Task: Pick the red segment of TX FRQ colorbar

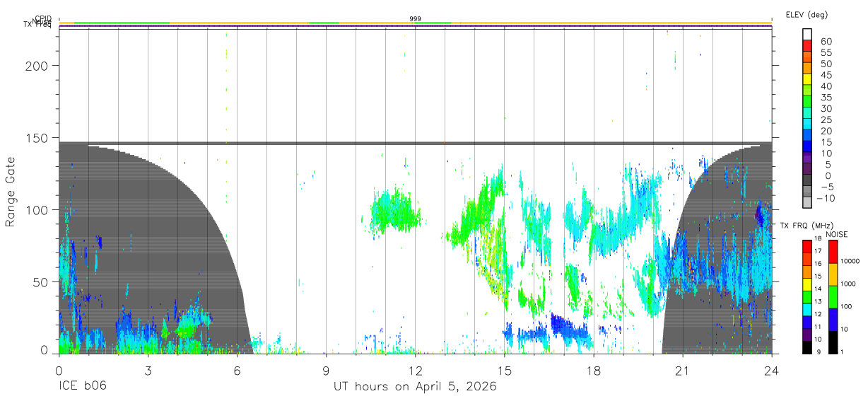Action: [x=807, y=247]
